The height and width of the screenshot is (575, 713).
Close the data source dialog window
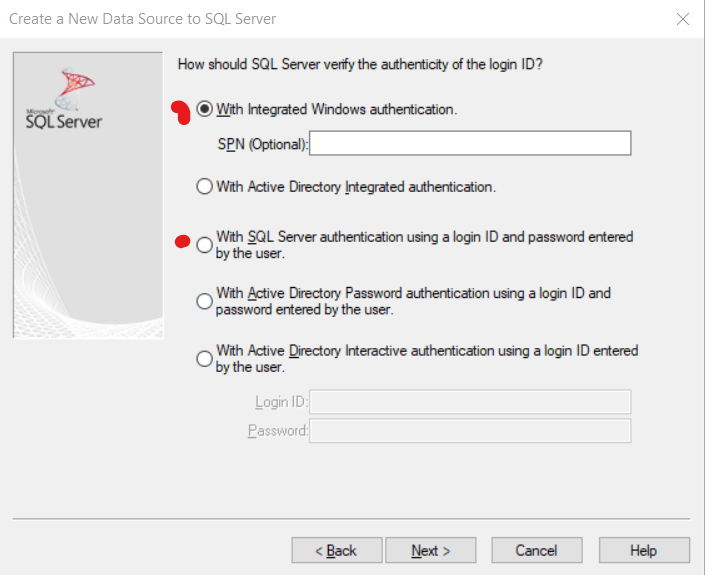coord(684,19)
